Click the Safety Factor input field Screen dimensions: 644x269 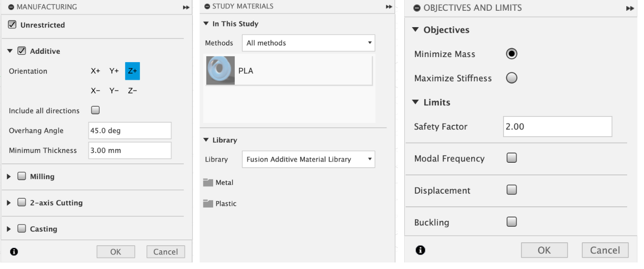(557, 127)
